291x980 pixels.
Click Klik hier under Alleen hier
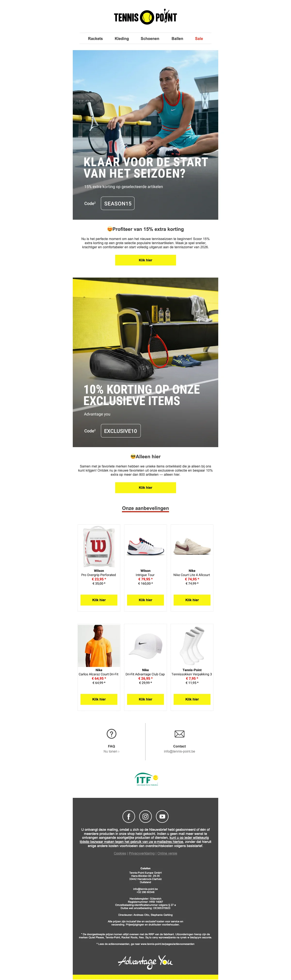(x=145, y=488)
